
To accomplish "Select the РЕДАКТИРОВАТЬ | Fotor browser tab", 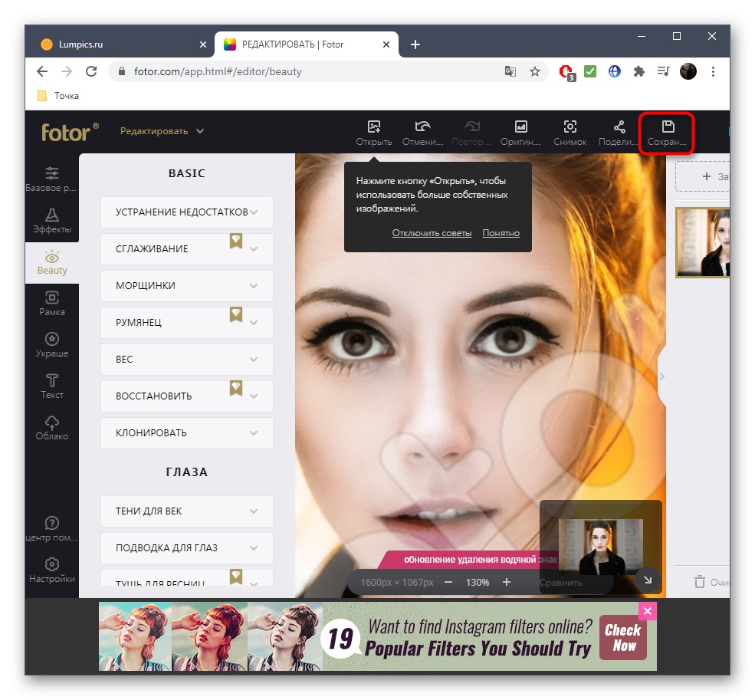I will click(307, 44).
